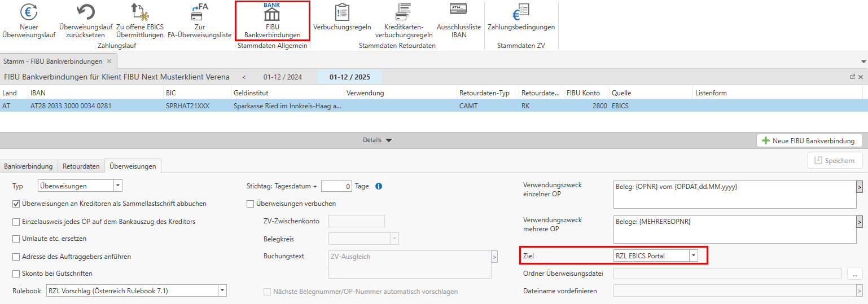Expand the Rulebook dropdown
868x304 pixels.
tap(222, 291)
